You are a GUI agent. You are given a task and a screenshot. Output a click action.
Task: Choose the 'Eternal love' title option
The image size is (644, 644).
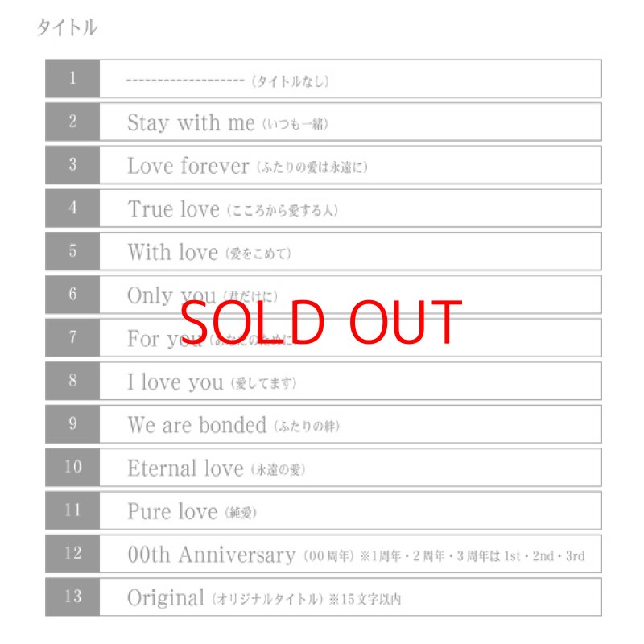217,469
